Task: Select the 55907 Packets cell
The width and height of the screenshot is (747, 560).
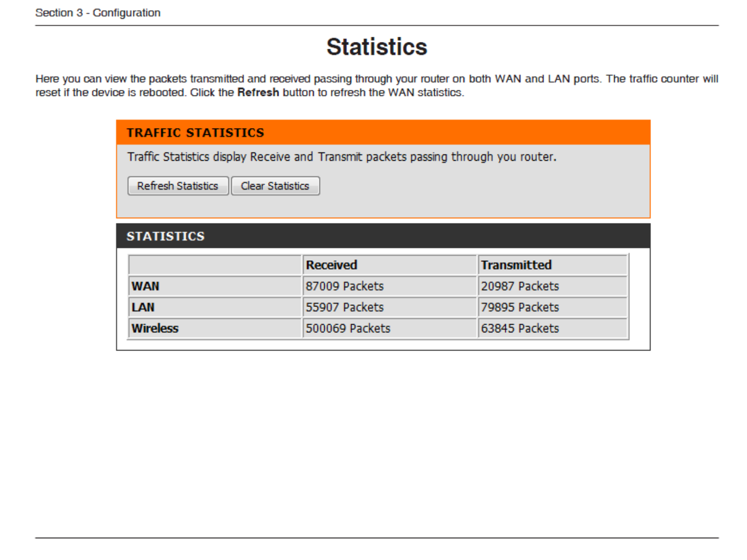Action: point(390,307)
